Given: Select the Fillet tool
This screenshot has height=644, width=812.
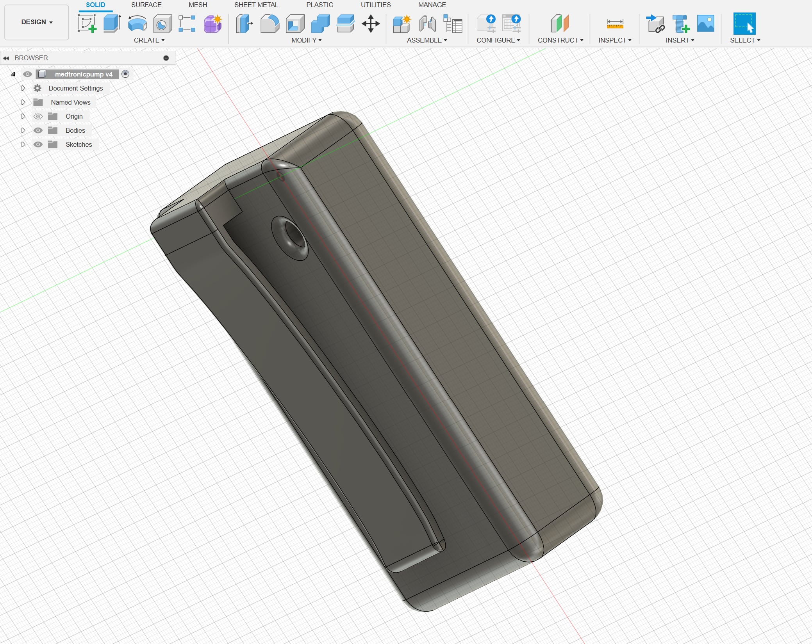Looking at the screenshot, I should tap(269, 23).
